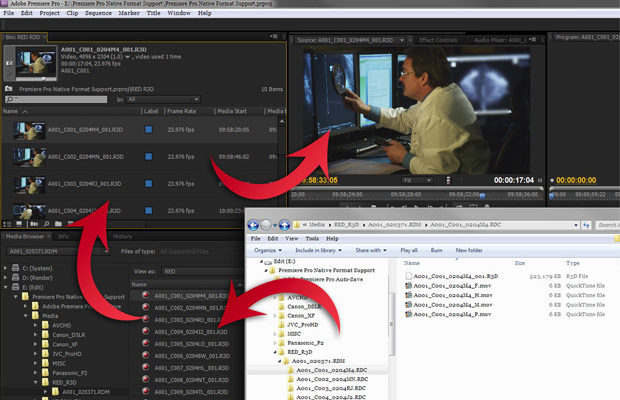Image resolution: width=620 pixels, height=400 pixels.
Task: Click the QuickTime icon of A001_C001_0204M4_P.mov
Action: click(x=409, y=314)
